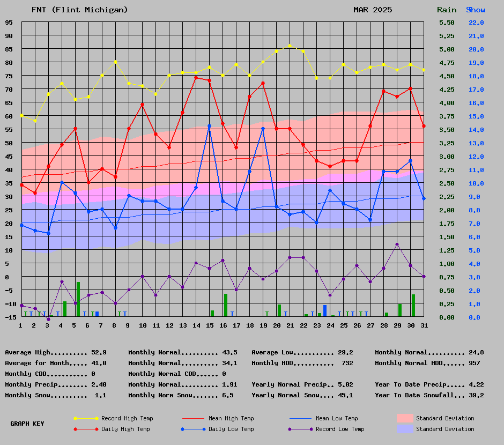504x445 pixels.
Task: Select the "Monthly Normal" 34.1 statistic
Action: click(183, 363)
